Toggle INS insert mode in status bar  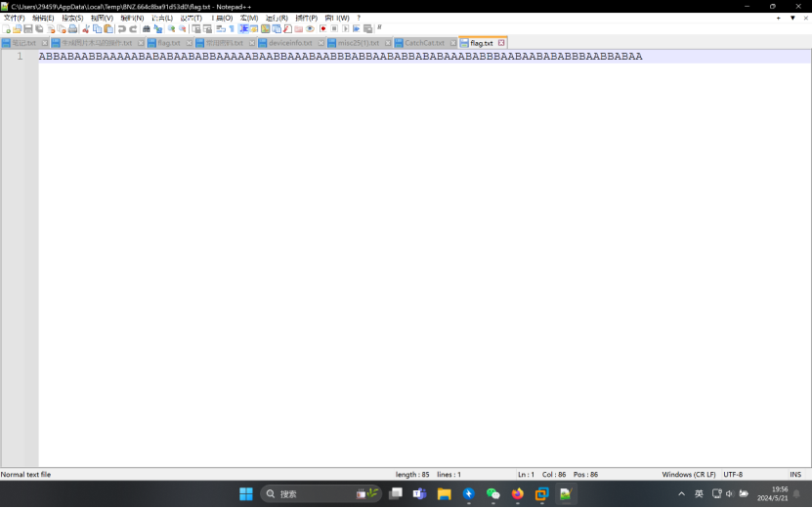(795, 475)
